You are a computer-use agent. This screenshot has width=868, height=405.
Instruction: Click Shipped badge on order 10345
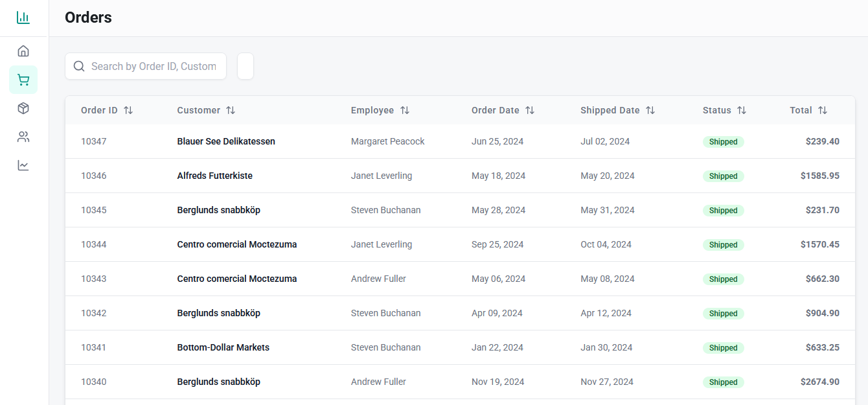click(x=723, y=210)
